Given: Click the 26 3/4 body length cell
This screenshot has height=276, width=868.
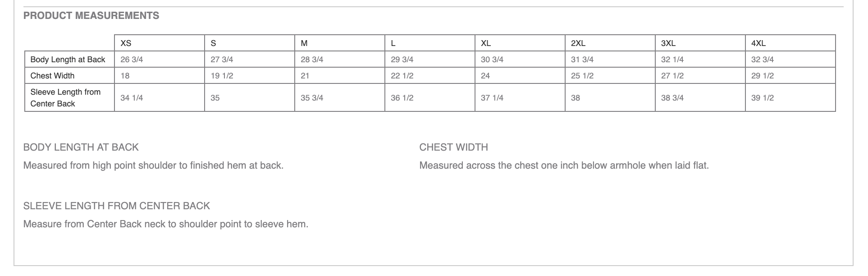Looking at the screenshot, I should [132, 60].
